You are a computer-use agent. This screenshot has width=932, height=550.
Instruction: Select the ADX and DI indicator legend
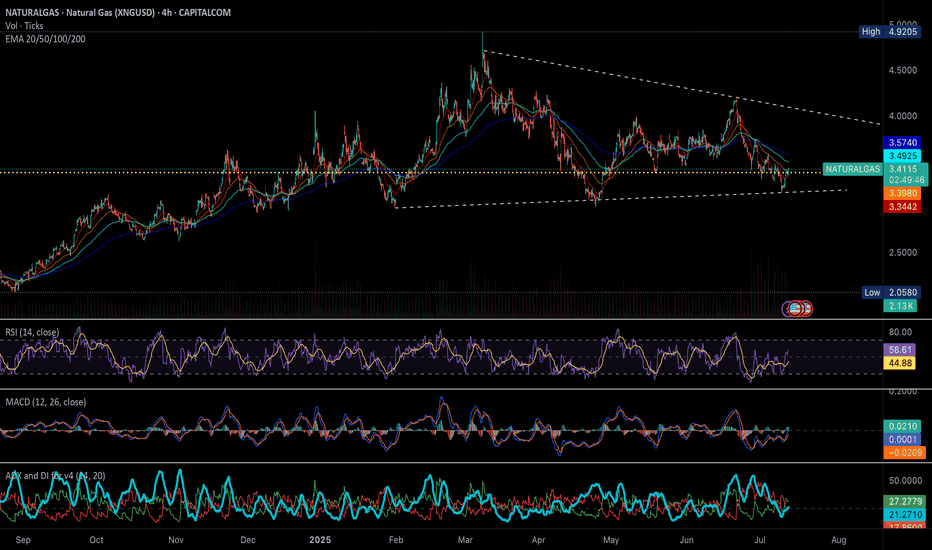[x=55, y=476]
